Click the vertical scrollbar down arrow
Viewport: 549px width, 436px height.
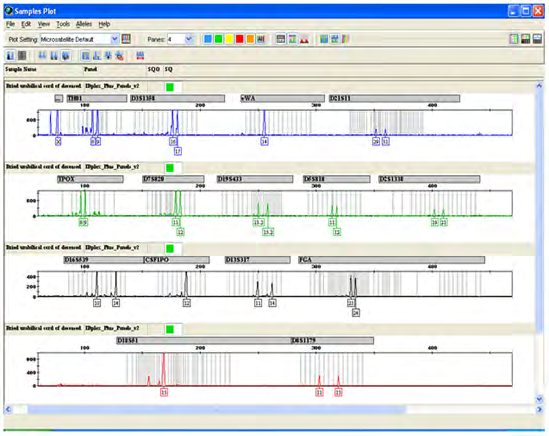pos(539,399)
